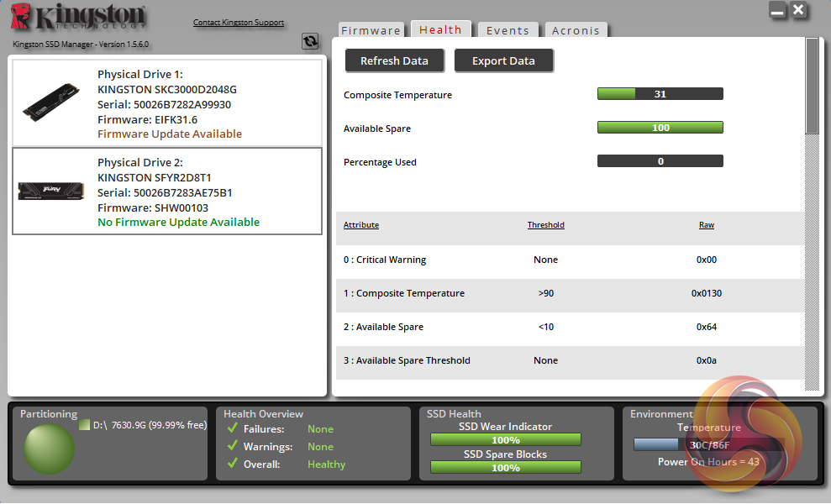The width and height of the screenshot is (831, 504).
Task: Click the Firmware Update Available notice
Action: coord(170,134)
